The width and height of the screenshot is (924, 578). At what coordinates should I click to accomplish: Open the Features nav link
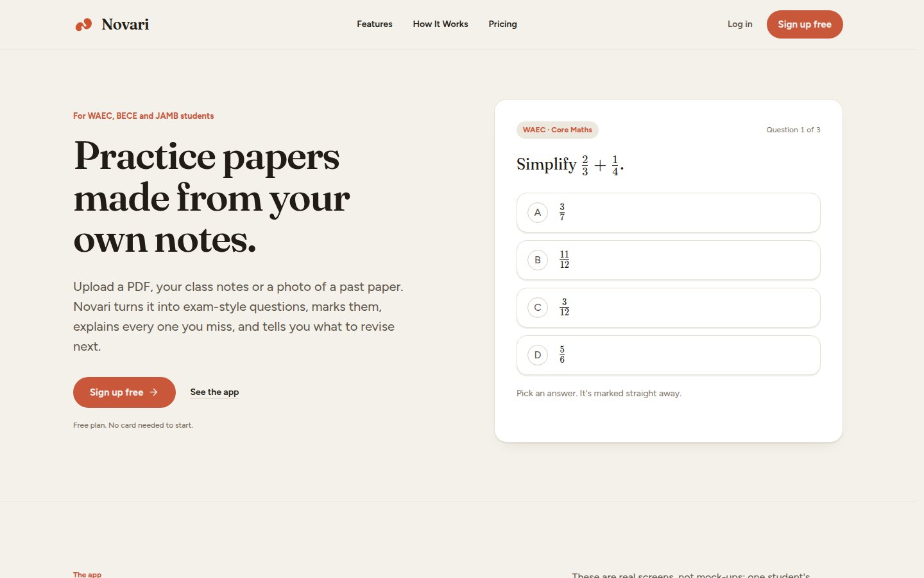point(375,24)
